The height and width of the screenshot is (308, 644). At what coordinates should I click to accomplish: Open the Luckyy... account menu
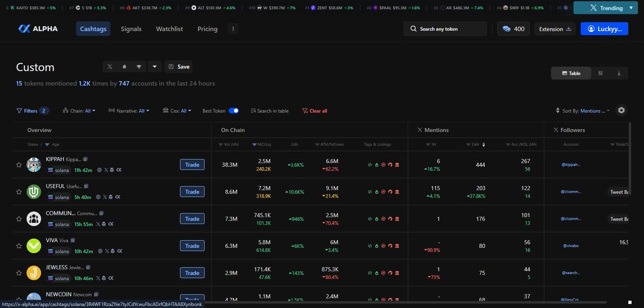click(604, 29)
